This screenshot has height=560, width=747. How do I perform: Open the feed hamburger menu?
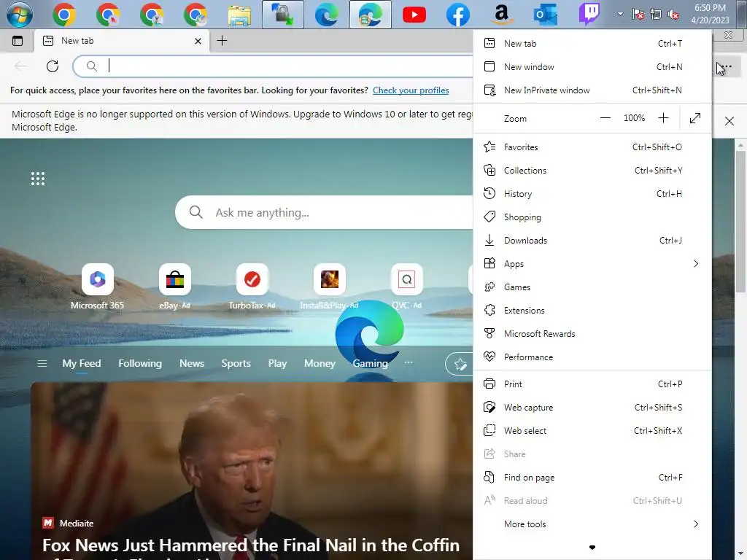pos(42,364)
